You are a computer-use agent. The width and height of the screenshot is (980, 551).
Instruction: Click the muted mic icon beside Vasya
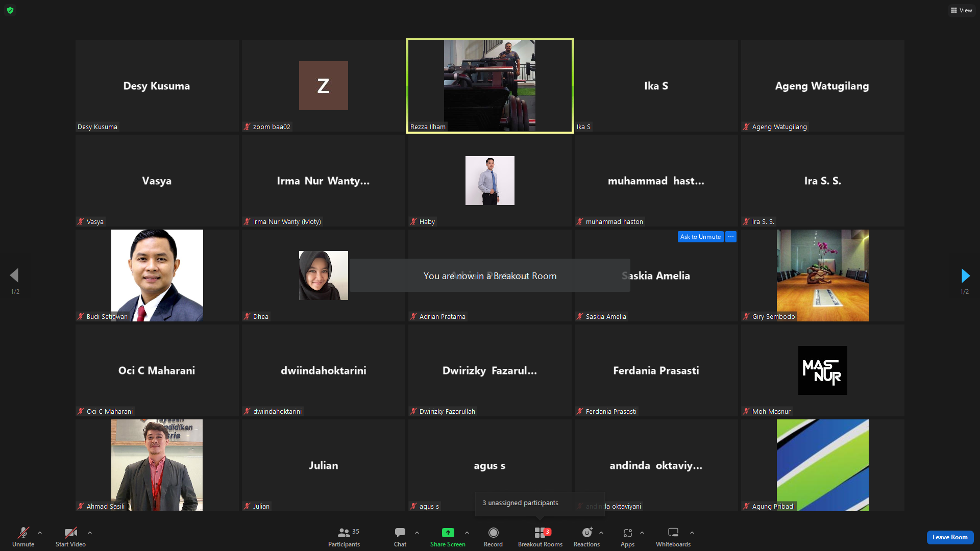tap(81, 221)
